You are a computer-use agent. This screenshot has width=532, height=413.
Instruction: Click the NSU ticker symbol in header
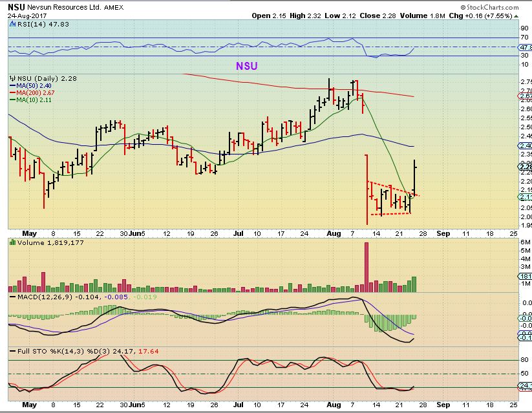tap(16, 7)
